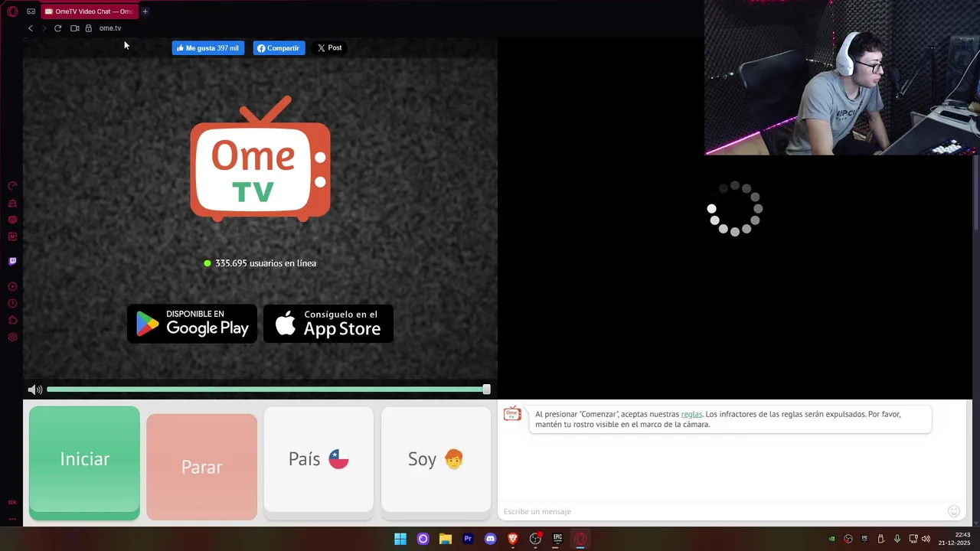This screenshot has height=551, width=980.
Task: Open the clock showing 22:43
Action: 955,539
